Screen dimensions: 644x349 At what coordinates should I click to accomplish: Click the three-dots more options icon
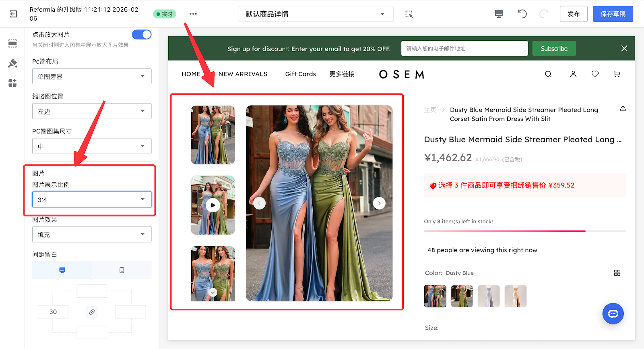pyautogui.click(x=193, y=14)
